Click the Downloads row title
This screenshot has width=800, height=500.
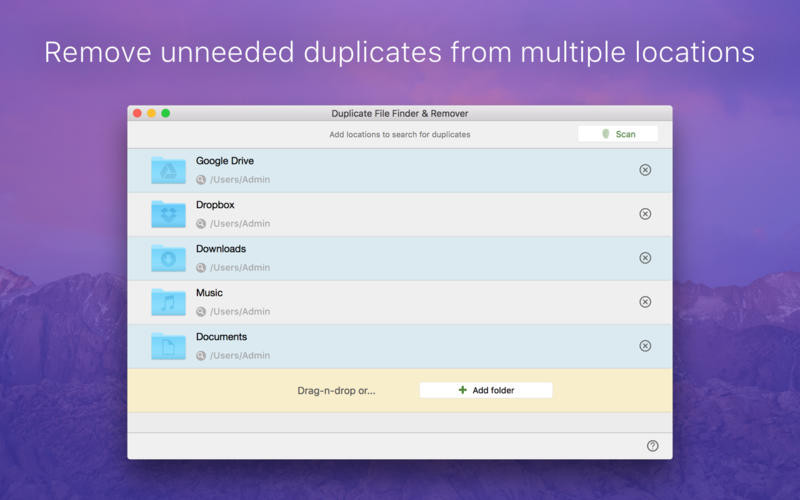tap(221, 248)
